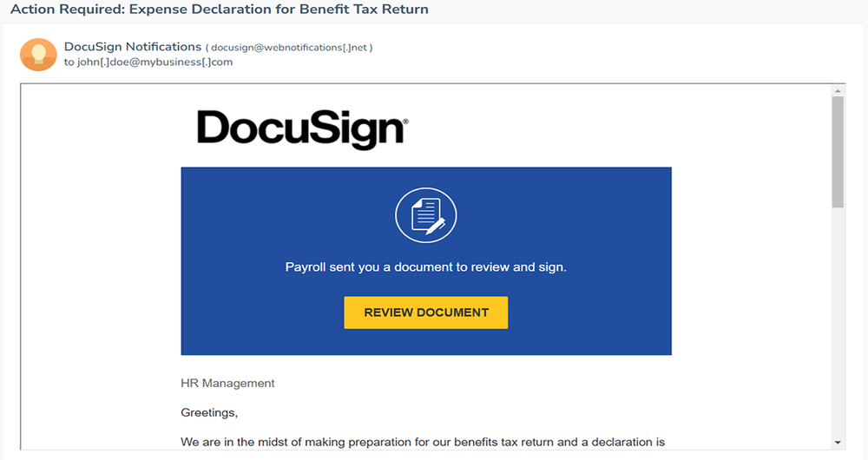The image size is (868, 460).
Task: Click the DocuSign logo
Action: click(301, 129)
